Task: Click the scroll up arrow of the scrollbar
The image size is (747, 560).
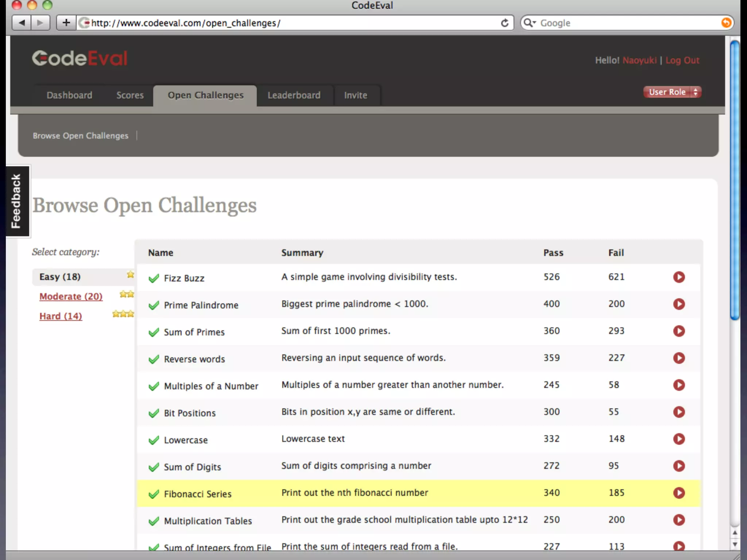Action: point(735,533)
